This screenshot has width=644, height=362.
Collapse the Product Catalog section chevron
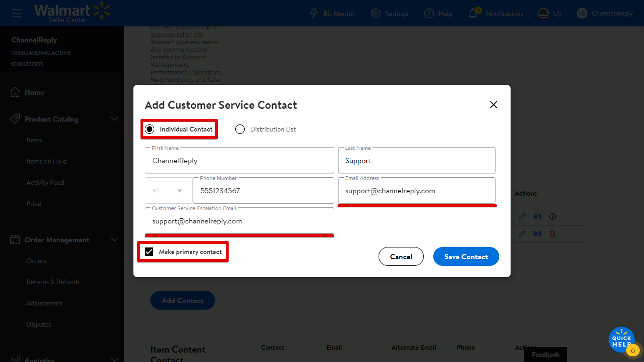coord(114,119)
